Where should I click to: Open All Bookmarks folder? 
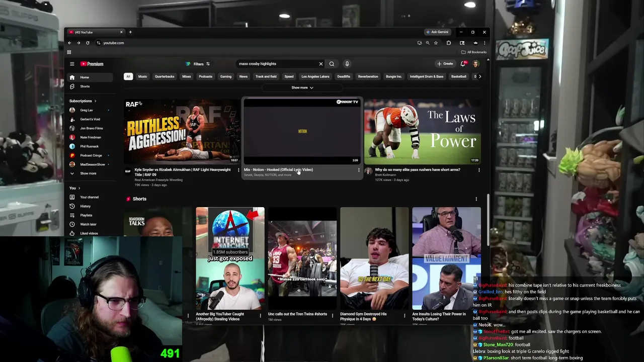point(473,52)
